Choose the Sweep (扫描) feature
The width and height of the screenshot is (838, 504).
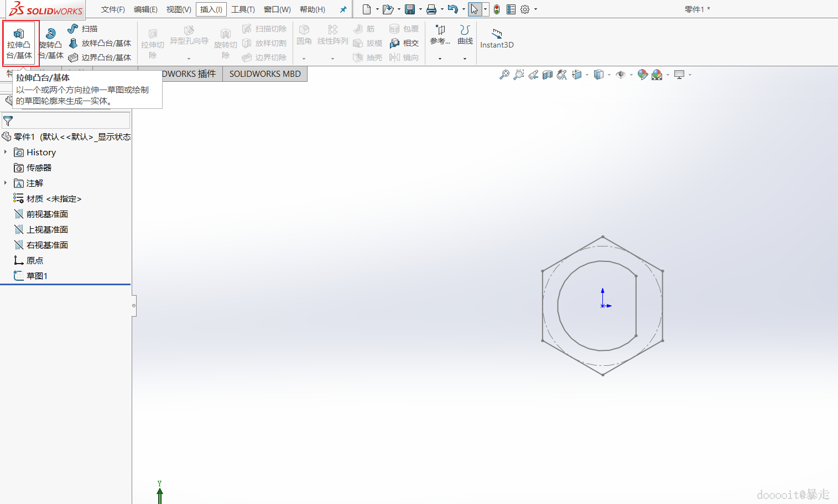click(x=83, y=29)
